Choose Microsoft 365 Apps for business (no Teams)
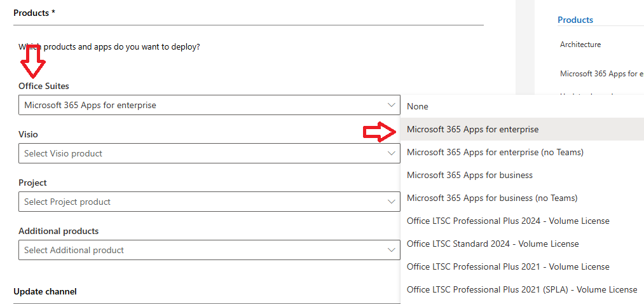644x304 pixels. (x=492, y=198)
